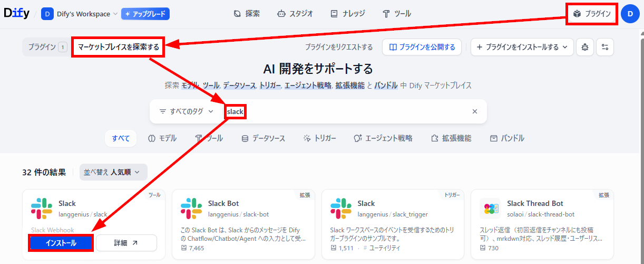The width and height of the screenshot is (644, 264).
Task: Click the Slack Bot card logo
Action: tap(191, 209)
